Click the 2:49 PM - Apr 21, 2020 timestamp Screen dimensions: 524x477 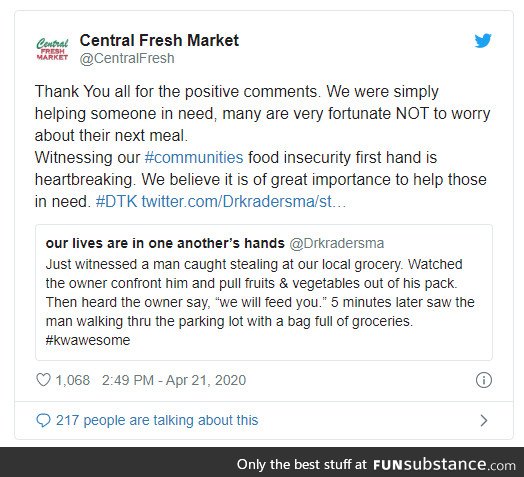174,380
